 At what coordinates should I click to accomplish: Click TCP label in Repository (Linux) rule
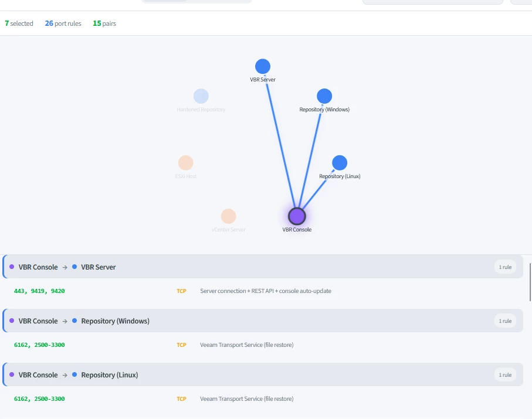pos(181,399)
